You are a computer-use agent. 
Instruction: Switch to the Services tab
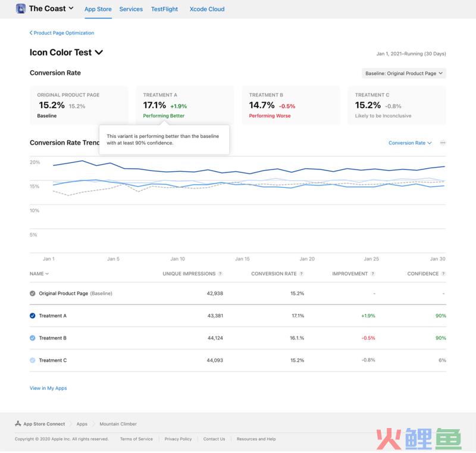click(x=131, y=9)
